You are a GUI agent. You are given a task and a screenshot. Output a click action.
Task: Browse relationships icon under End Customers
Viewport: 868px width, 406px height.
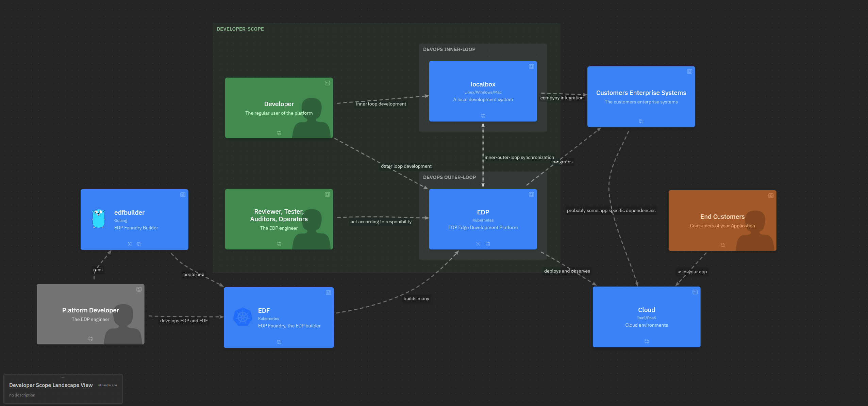pos(723,245)
